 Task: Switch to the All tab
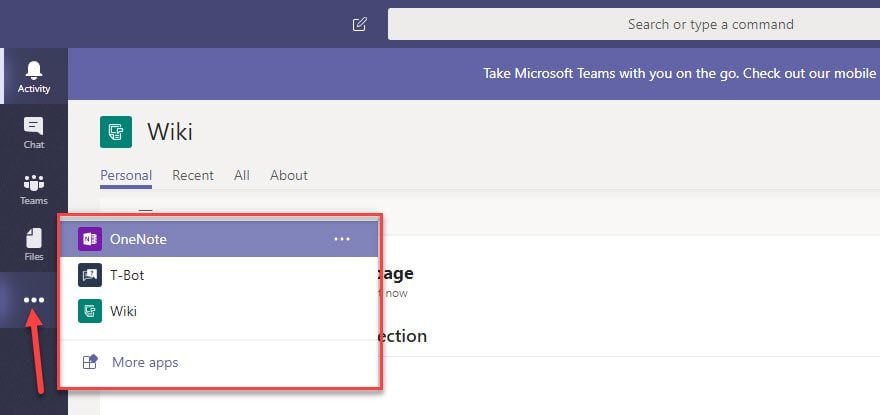click(242, 175)
